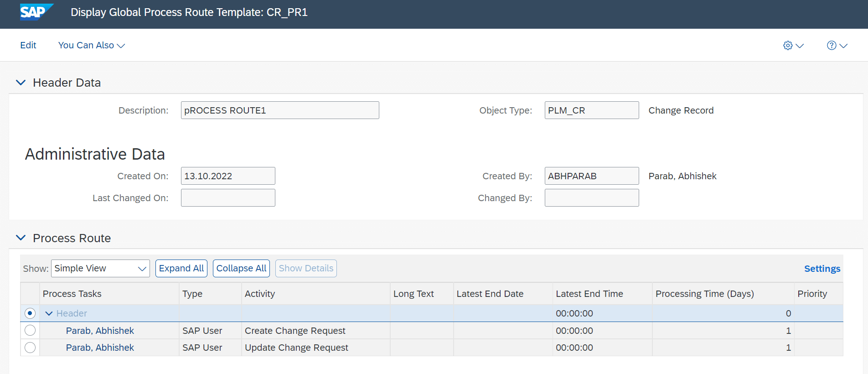Open the You Can Also menu
The height and width of the screenshot is (374, 868).
pos(92,45)
